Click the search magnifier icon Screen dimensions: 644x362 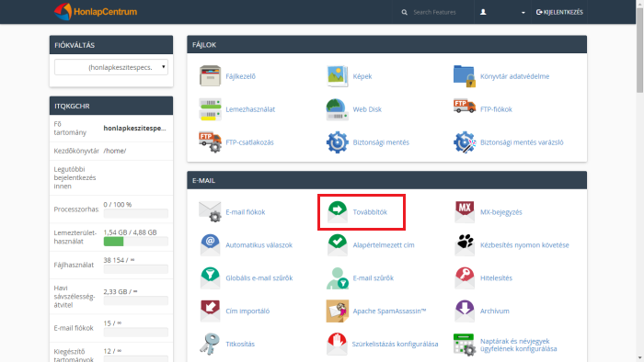(404, 12)
